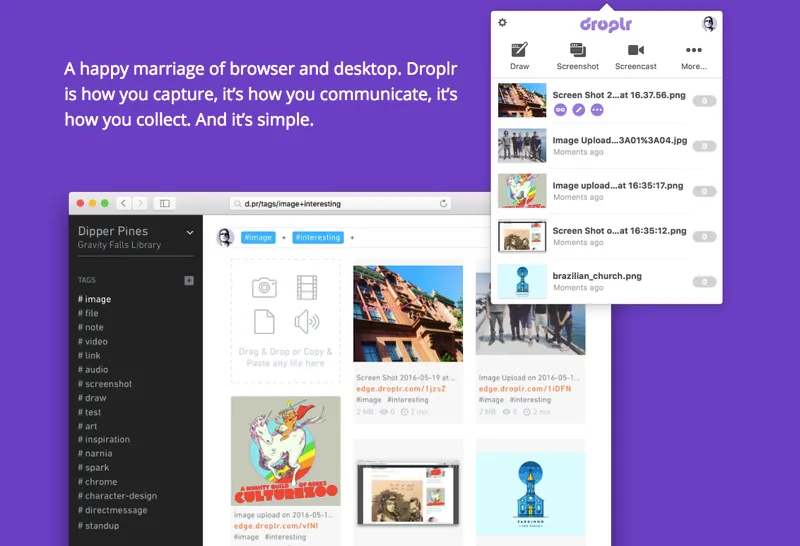This screenshot has height=546, width=800.
Task: Open the browser screenshot thumbnail in the grid
Action: pos(408,492)
